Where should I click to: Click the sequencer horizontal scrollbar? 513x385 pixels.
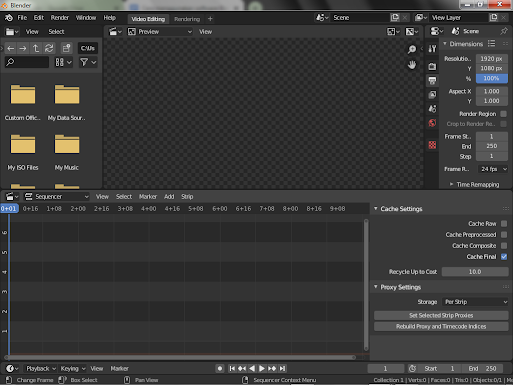[x=180, y=357]
